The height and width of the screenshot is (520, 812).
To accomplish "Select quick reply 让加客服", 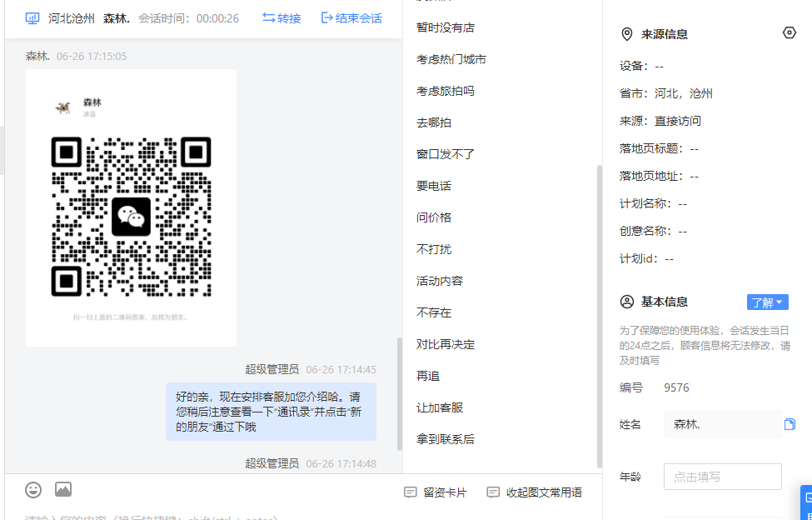I will click(x=440, y=407).
